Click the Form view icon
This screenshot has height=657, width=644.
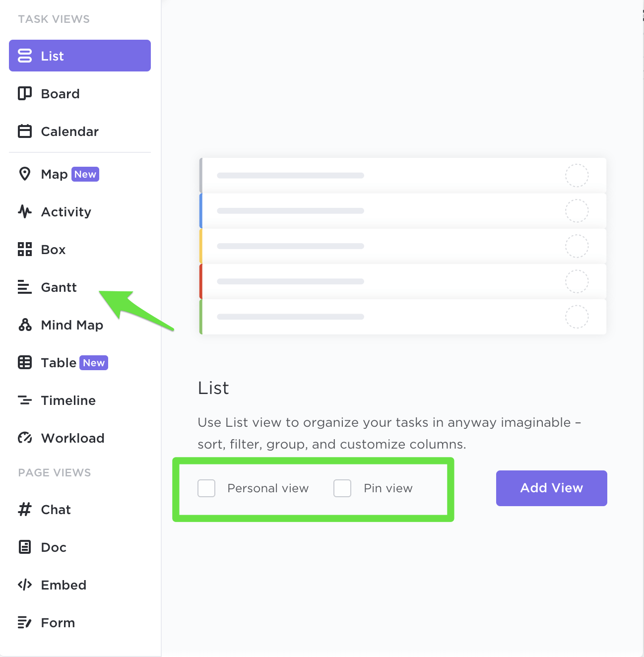pos(25,623)
